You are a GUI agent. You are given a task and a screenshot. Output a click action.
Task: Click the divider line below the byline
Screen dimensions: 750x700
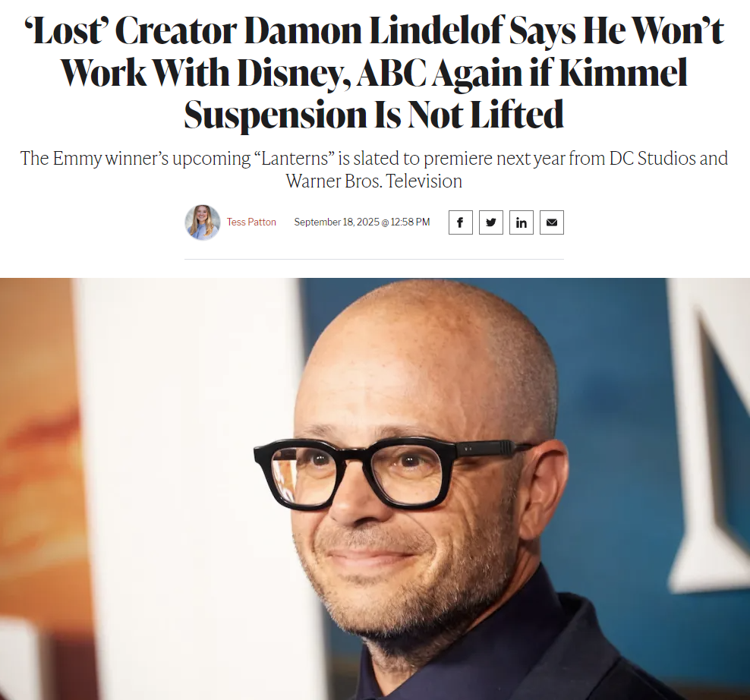[x=373, y=260]
